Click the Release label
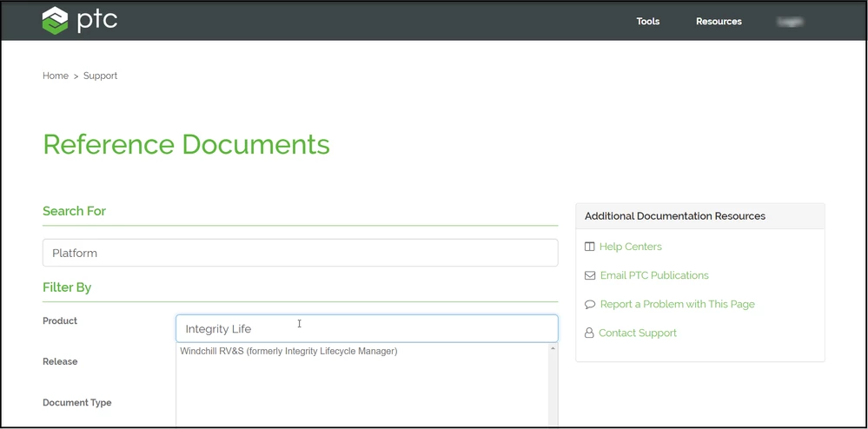 click(60, 362)
